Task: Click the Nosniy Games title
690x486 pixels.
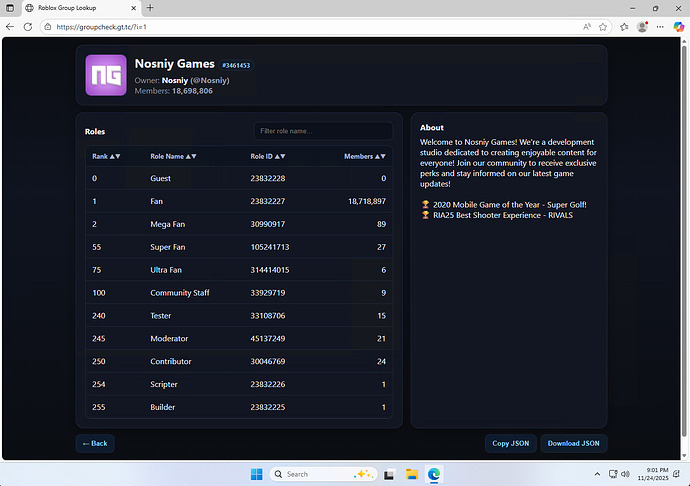Action: (x=175, y=64)
